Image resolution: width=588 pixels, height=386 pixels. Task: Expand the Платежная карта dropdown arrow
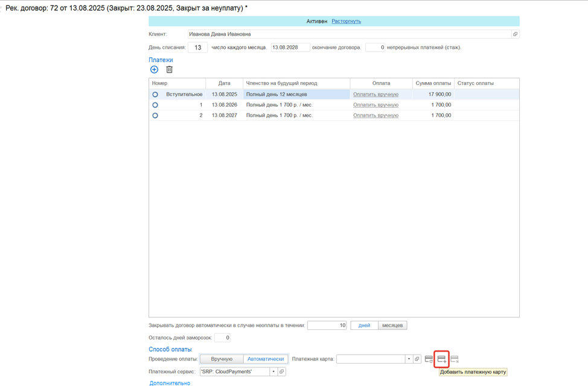point(409,359)
